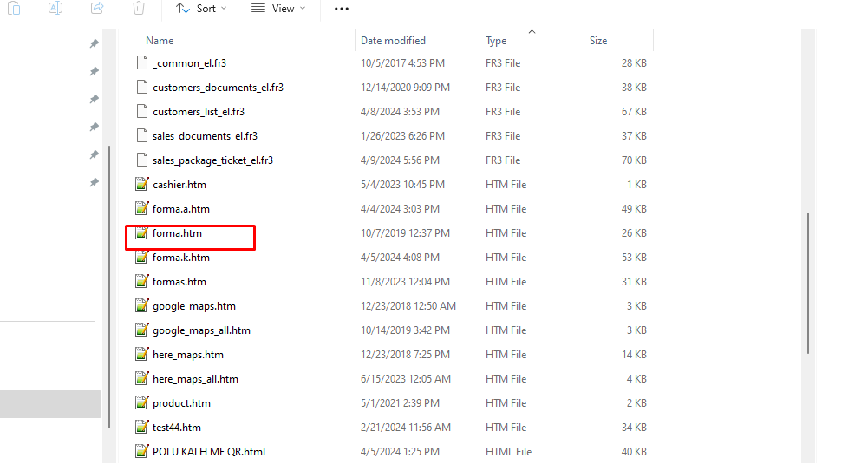This screenshot has height=471, width=868.
Task: Click file name forma.htm
Action: (x=177, y=233)
